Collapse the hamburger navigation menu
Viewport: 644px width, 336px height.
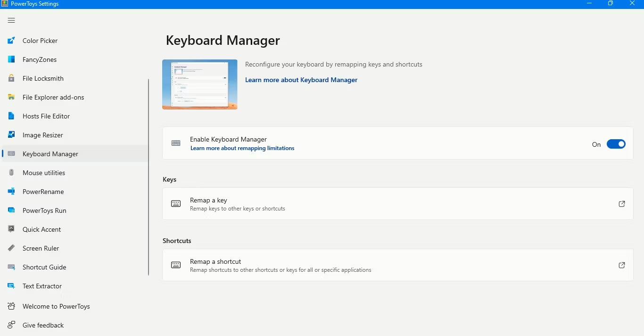click(x=11, y=20)
